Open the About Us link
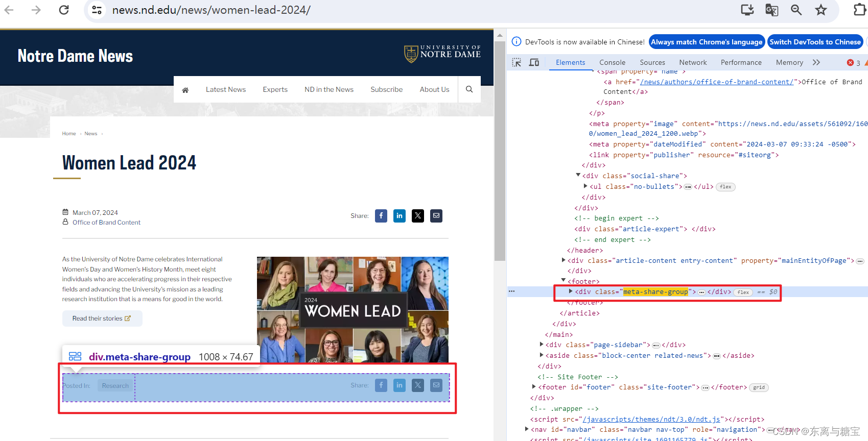The height and width of the screenshot is (441, 868). [x=435, y=89]
